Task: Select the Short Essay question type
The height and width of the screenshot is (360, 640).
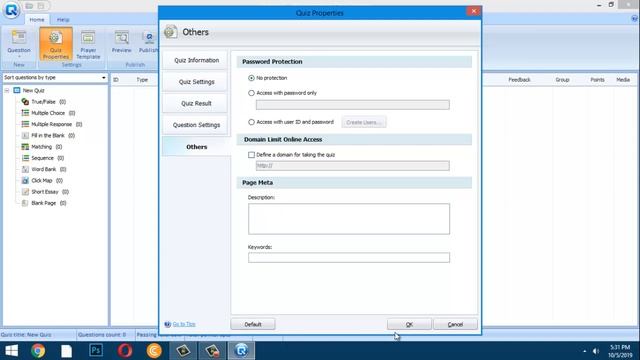Action: tap(45, 191)
